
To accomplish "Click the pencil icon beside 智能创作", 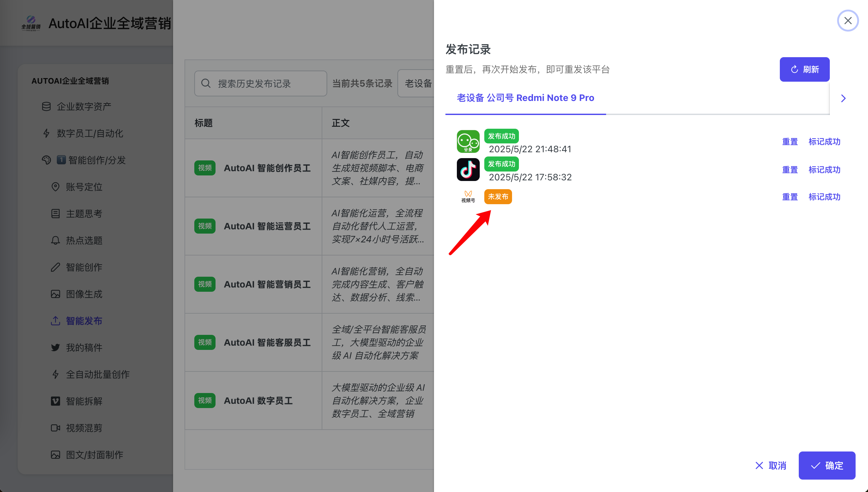I will pyautogui.click(x=56, y=267).
